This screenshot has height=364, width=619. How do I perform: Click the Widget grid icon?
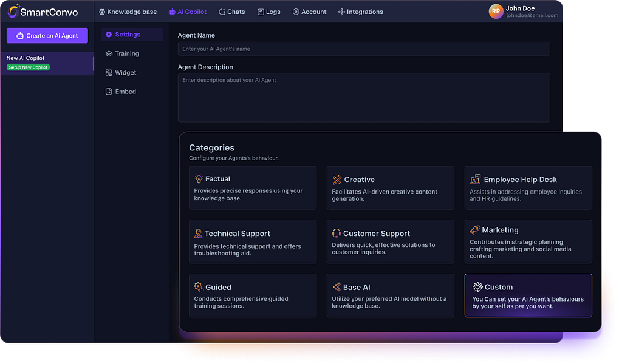109,73
